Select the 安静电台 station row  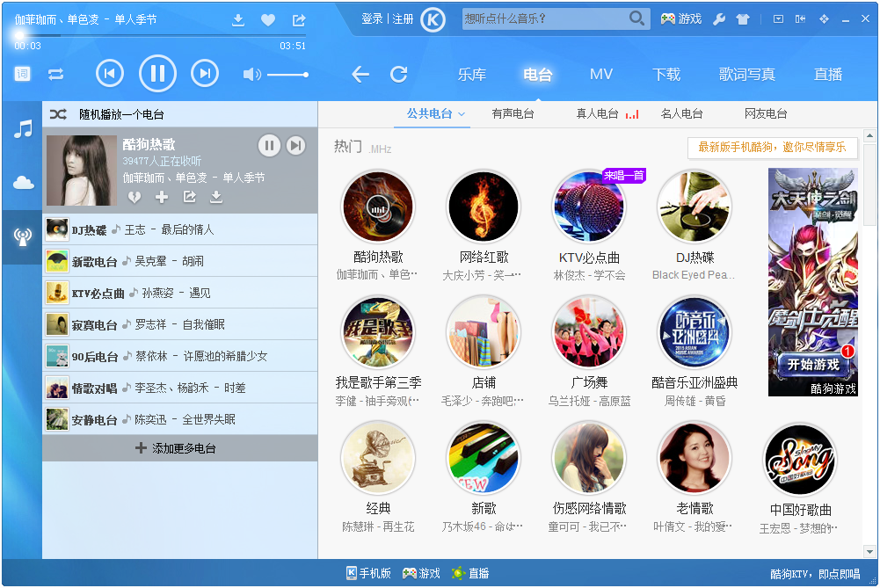tap(179, 419)
